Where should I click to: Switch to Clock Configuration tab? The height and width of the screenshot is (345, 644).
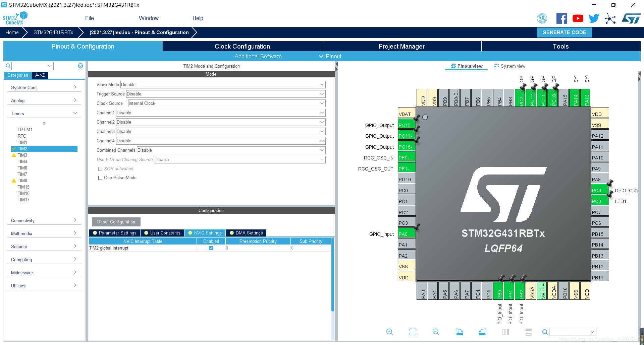242,47
